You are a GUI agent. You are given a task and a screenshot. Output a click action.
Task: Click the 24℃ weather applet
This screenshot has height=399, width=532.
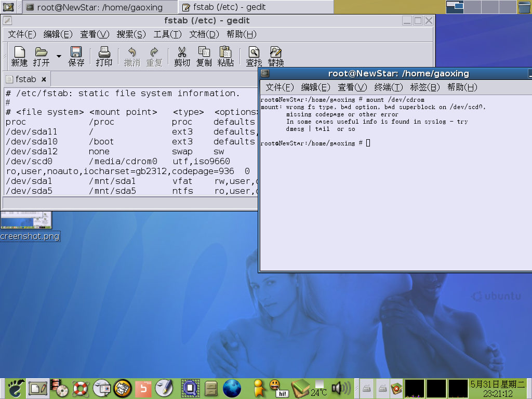320,389
